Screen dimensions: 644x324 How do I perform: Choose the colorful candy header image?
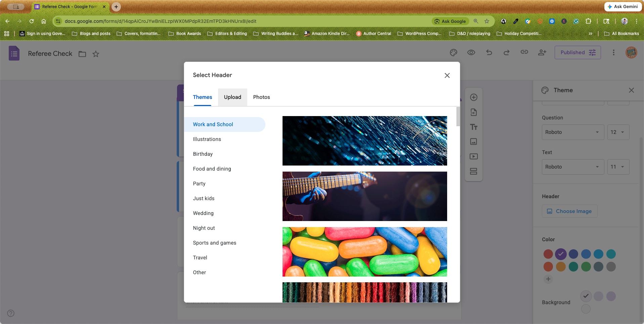pyautogui.click(x=364, y=252)
